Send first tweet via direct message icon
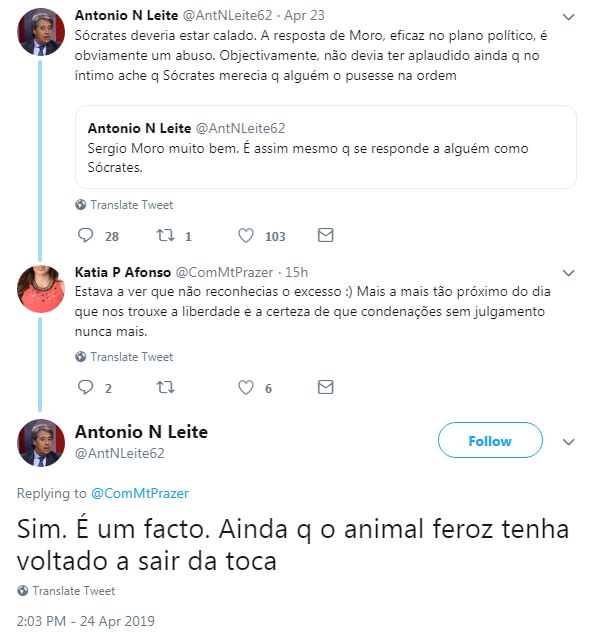 tap(325, 236)
